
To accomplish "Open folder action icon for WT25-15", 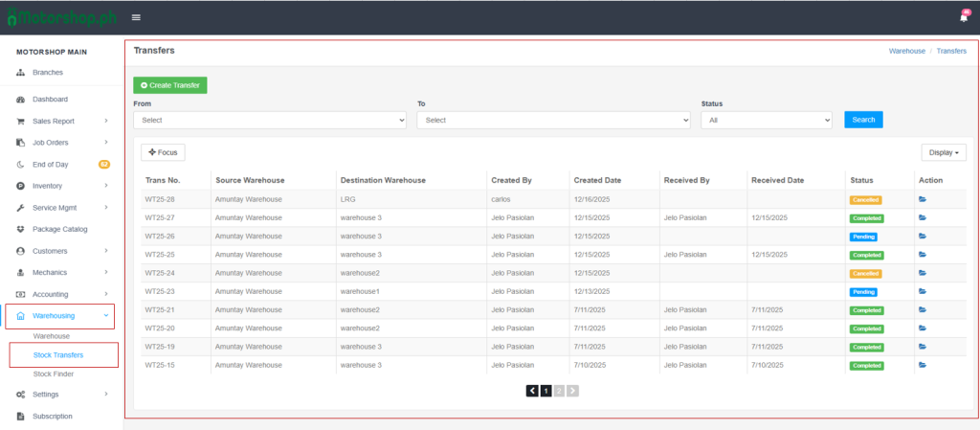I will 923,365.
